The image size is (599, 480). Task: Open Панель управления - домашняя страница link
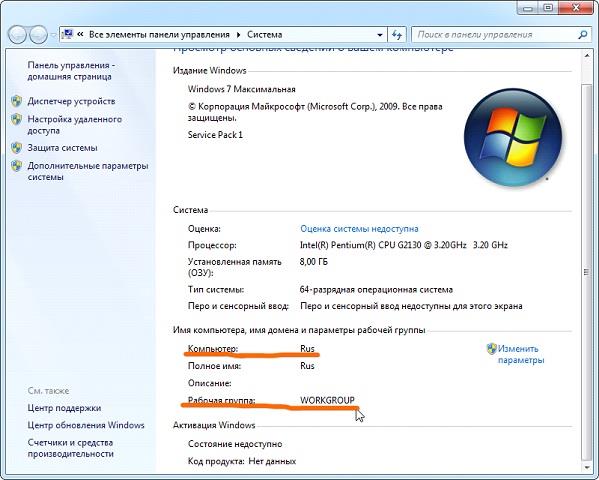(71, 71)
